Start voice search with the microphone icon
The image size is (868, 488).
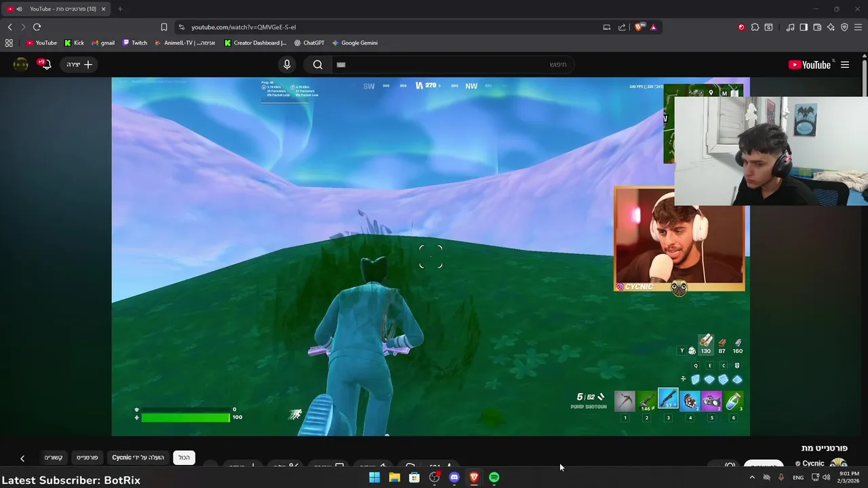[x=287, y=64]
